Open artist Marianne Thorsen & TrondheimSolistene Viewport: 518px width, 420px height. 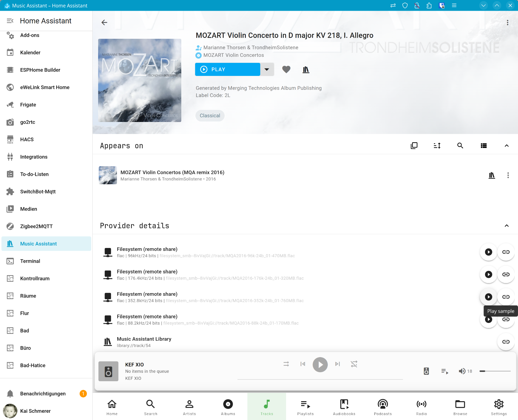(251, 48)
